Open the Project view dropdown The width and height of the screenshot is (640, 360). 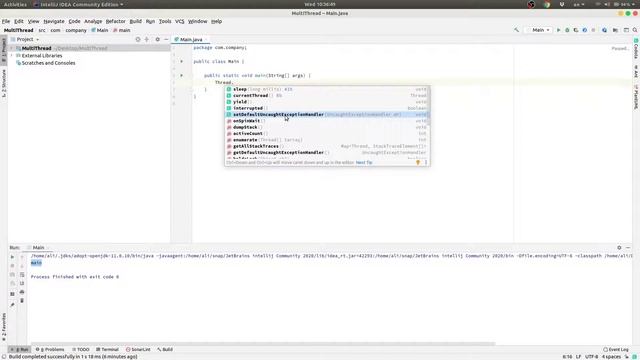(25, 40)
